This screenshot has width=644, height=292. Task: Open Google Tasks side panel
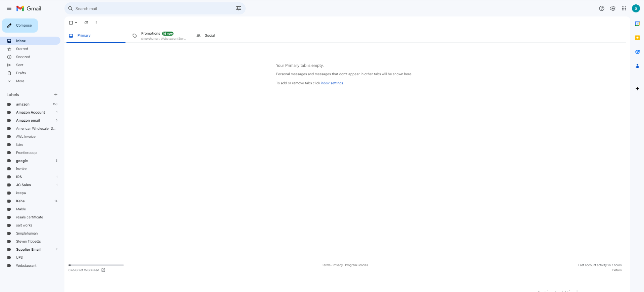click(x=637, y=52)
